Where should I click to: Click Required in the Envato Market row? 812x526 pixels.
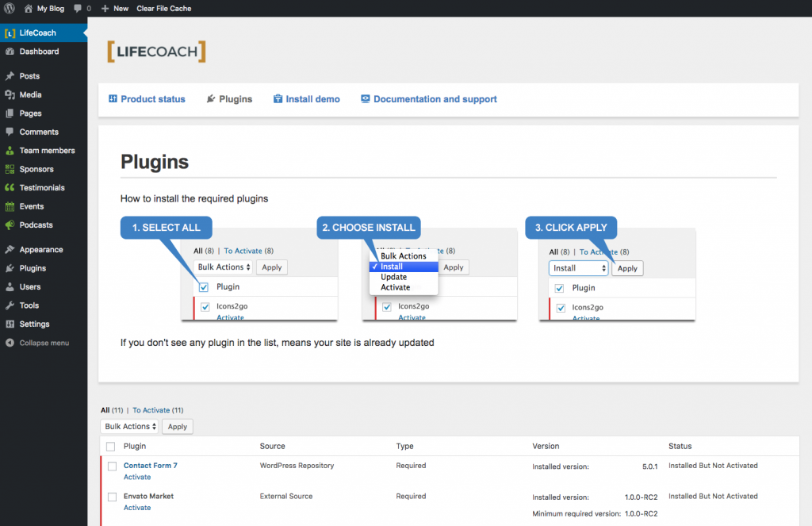click(412, 496)
